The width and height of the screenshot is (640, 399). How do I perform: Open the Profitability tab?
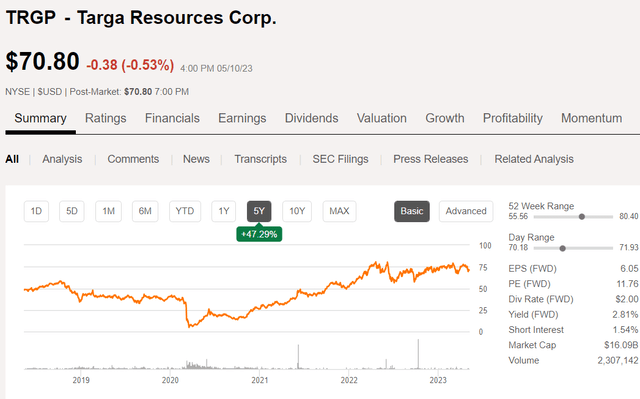point(513,118)
